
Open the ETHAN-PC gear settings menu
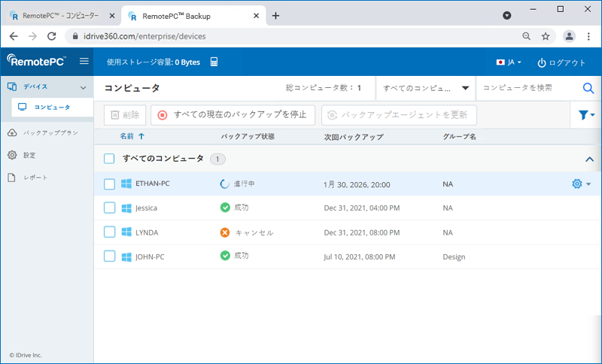(581, 184)
